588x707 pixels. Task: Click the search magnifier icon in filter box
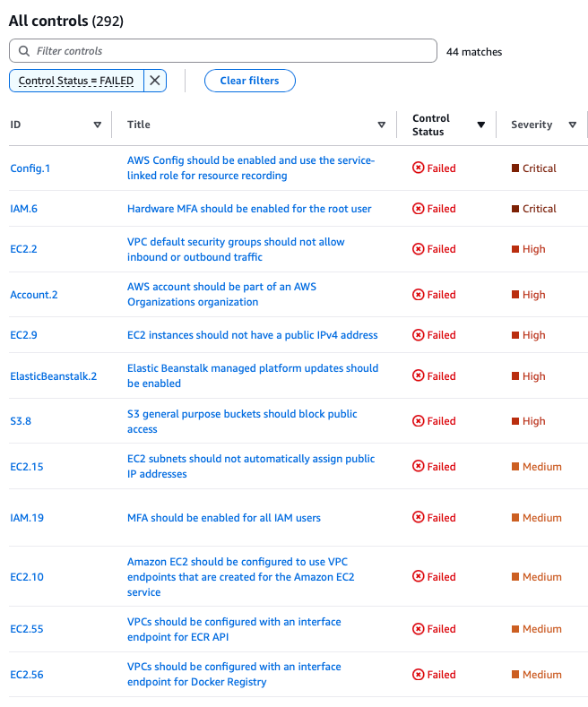(23, 51)
